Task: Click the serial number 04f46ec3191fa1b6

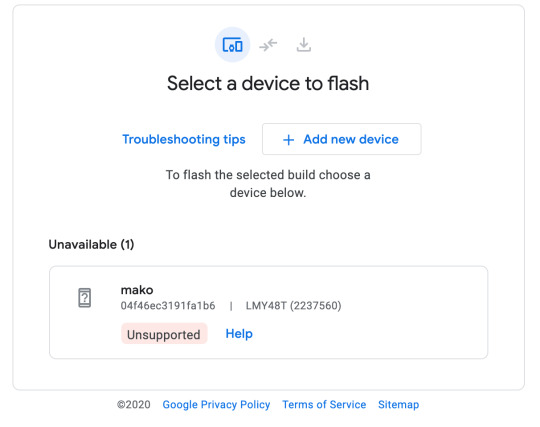Action: coord(168,306)
